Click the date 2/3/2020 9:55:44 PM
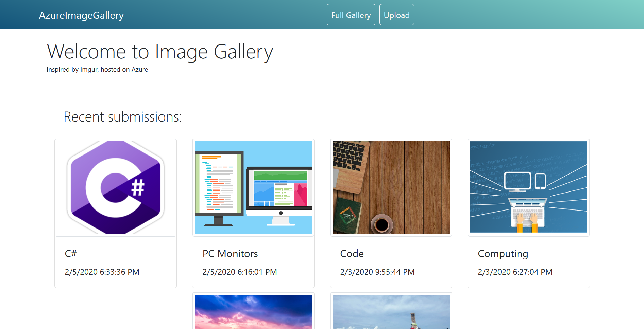 coord(377,272)
